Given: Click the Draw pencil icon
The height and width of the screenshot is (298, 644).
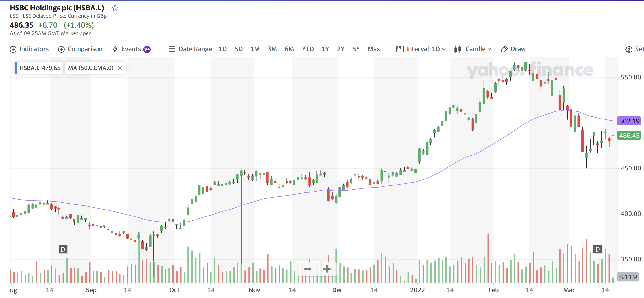Looking at the screenshot, I should (x=504, y=49).
